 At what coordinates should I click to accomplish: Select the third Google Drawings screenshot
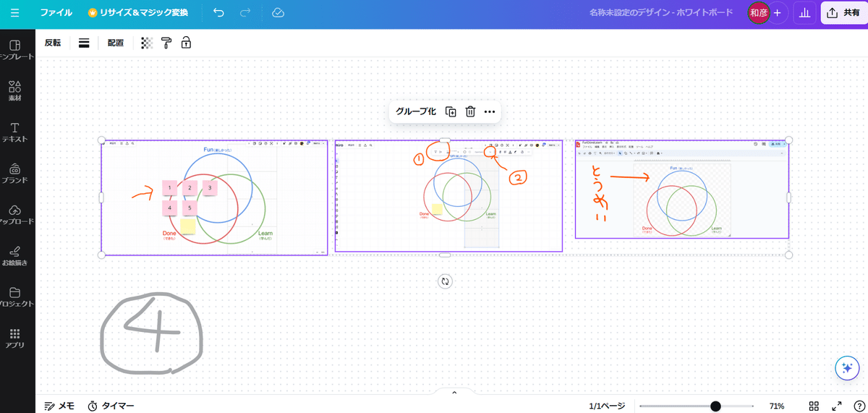tap(682, 190)
